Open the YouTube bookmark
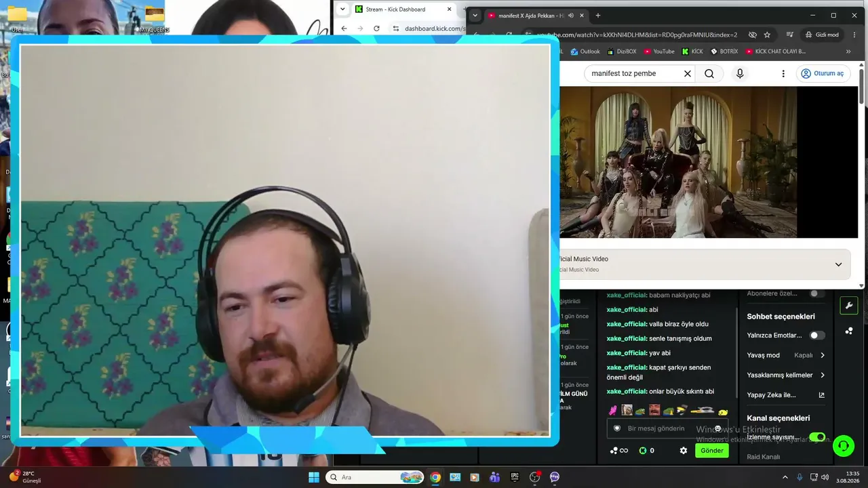This screenshot has width=868, height=488. (x=659, y=52)
